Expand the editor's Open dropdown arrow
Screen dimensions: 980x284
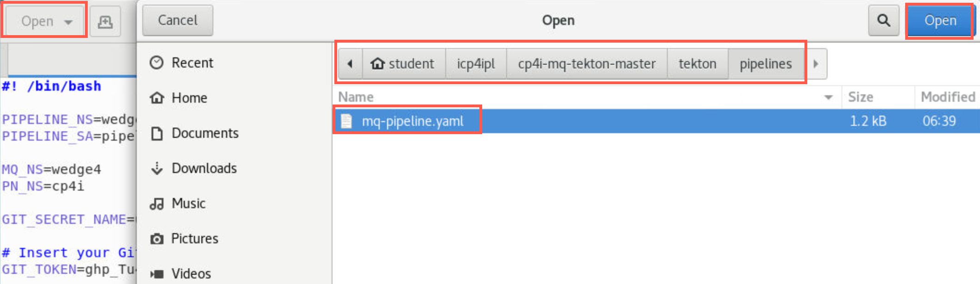click(68, 22)
